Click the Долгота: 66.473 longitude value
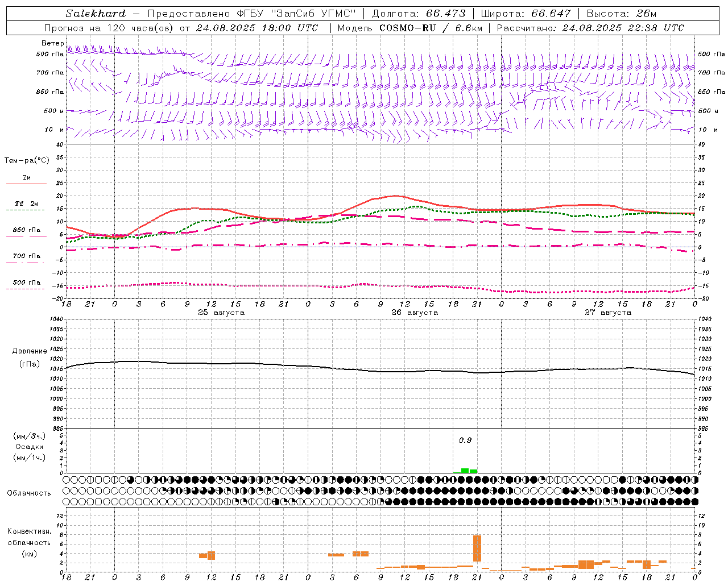728x582 pixels. click(419, 14)
